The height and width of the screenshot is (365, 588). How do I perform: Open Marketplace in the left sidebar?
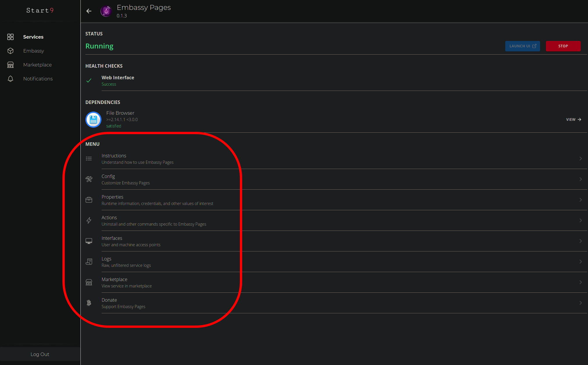[x=37, y=65]
